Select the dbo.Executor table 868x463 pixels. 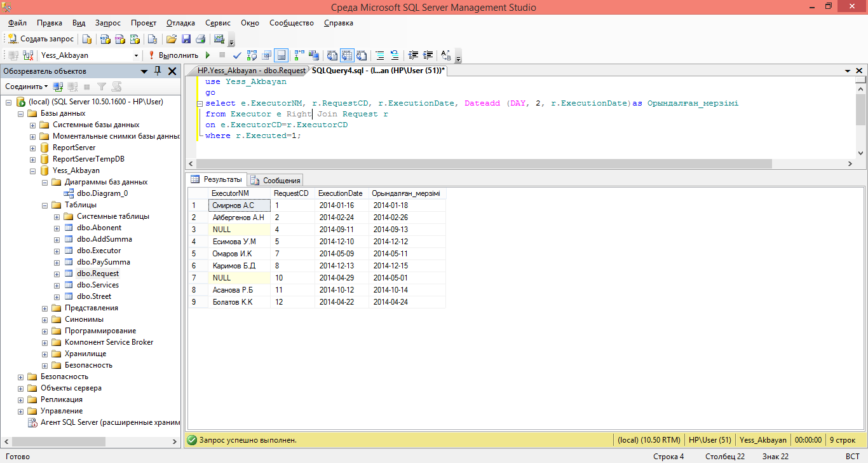[99, 251]
